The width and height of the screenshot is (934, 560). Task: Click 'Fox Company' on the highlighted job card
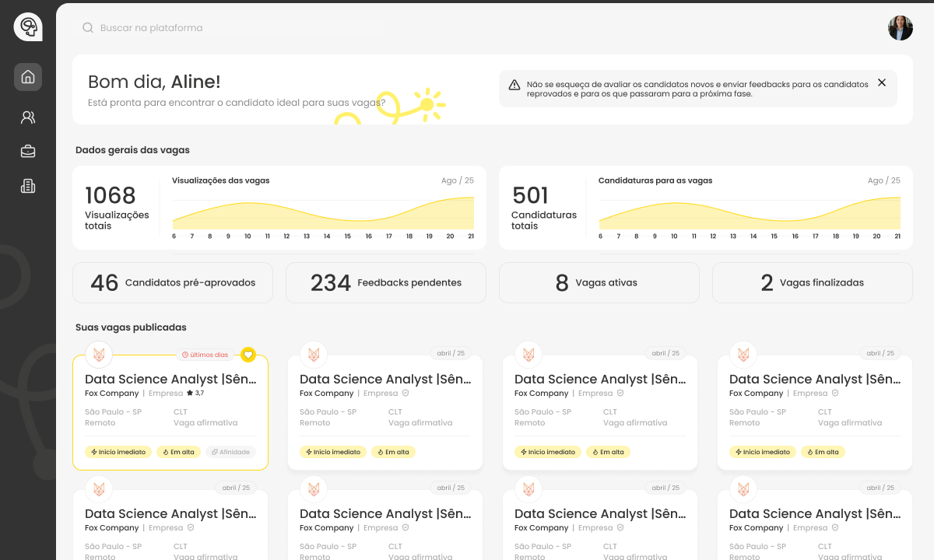pyautogui.click(x=112, y=394)
